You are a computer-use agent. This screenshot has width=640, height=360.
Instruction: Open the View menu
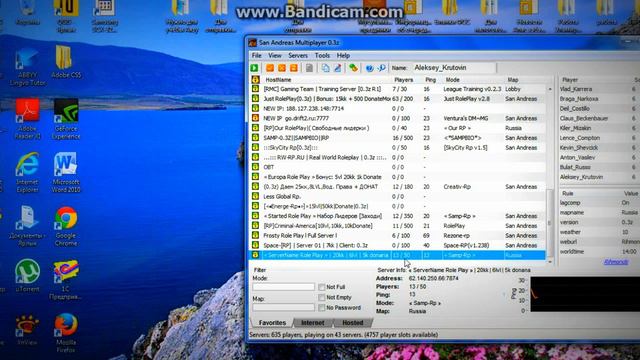coord(275,56)
